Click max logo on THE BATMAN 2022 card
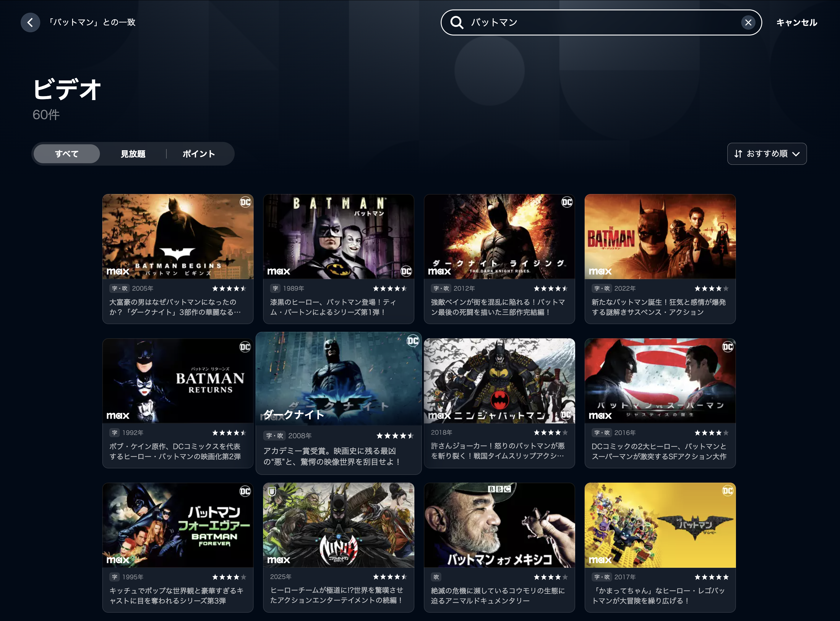 coord(600,271)
